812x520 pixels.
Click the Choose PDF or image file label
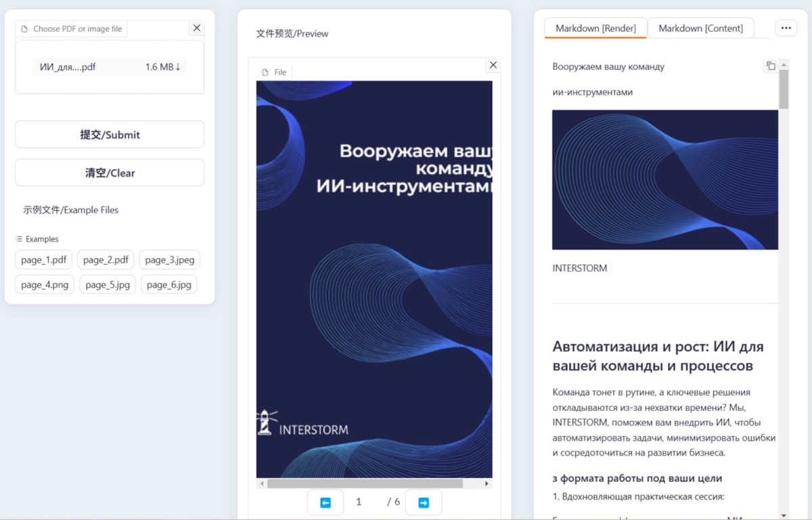72,29
